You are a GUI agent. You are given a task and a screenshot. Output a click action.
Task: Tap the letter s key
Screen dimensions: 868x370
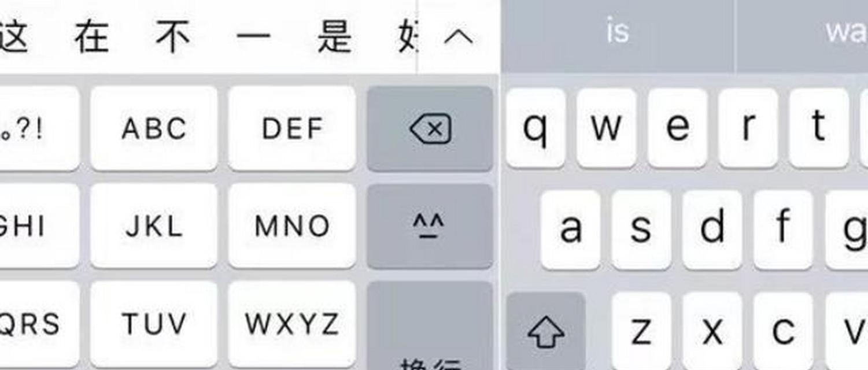[x=641, y=230]
